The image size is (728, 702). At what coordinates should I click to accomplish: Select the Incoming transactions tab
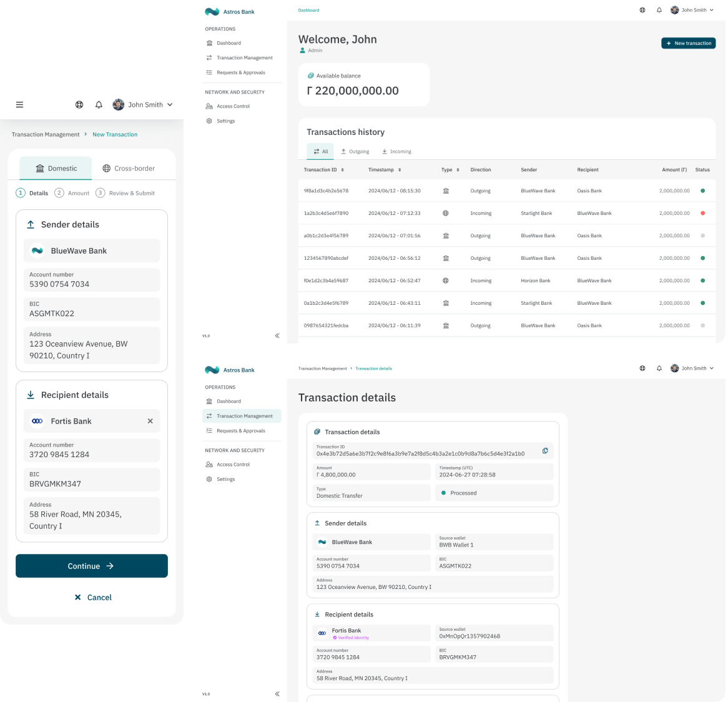[x=397, y=152]
